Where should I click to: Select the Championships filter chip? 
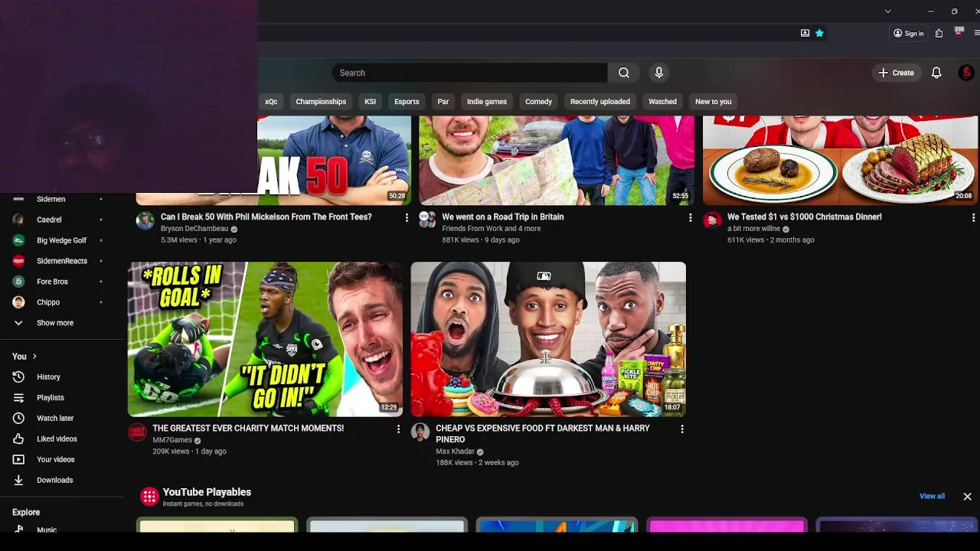pyautogui.click(x=321, y=102)
